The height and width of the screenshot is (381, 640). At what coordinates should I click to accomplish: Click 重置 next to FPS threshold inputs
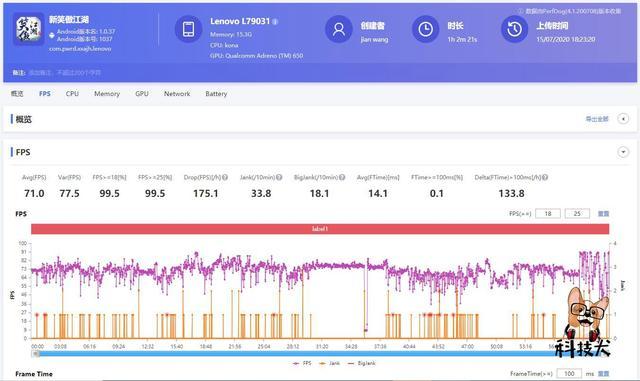pos(603,214)
